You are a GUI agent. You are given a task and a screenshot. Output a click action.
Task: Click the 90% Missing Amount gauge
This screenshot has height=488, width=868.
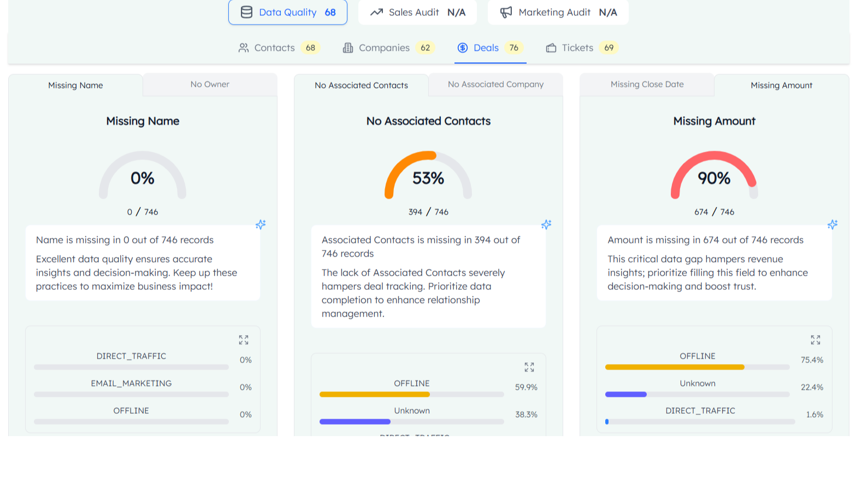pos(714,176)
